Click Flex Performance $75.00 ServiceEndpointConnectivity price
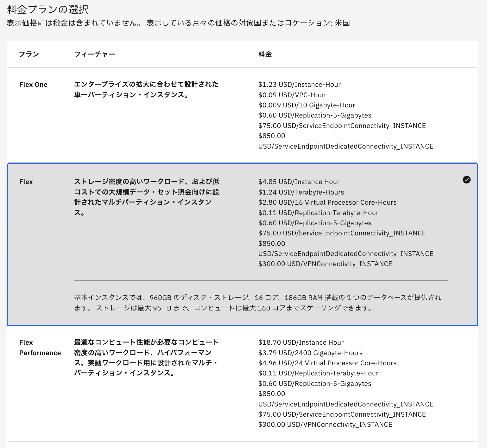 342,414
